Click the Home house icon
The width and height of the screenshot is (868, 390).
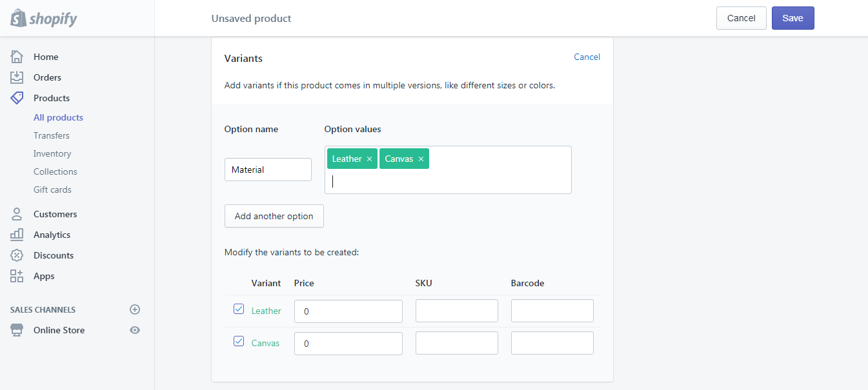[17, 57]
